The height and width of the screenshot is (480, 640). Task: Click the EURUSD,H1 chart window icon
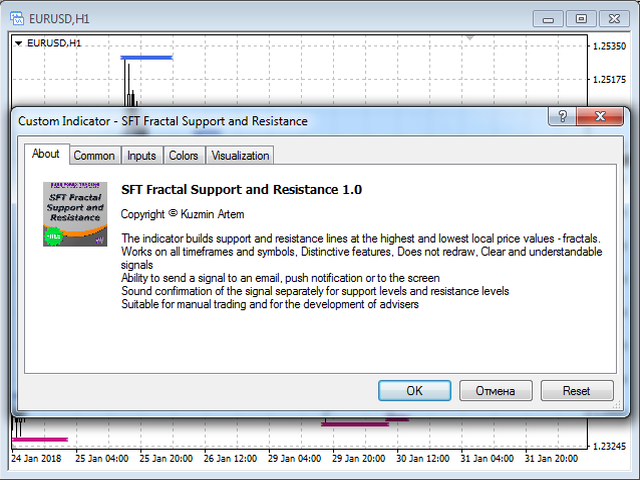[17, 18]
